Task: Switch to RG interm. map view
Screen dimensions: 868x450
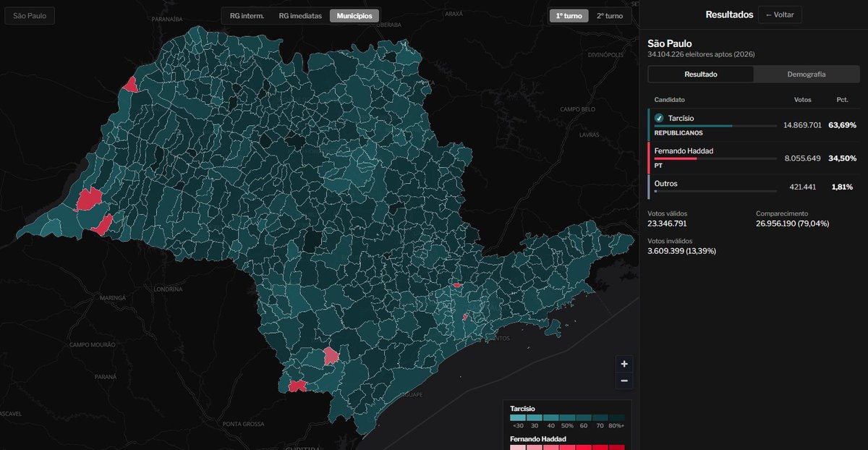Action: click(x=247, y=15)
